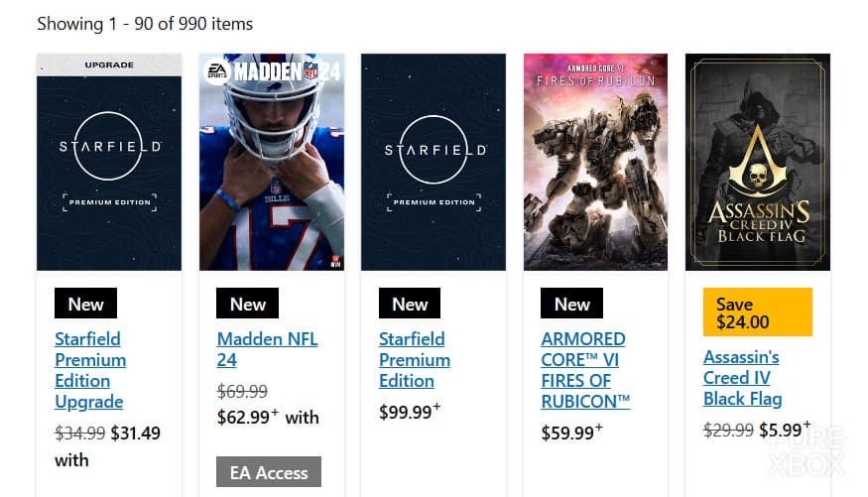Click the EA Access badge
868x497 pixels.
pyautogui.click(x=269, y=472)
